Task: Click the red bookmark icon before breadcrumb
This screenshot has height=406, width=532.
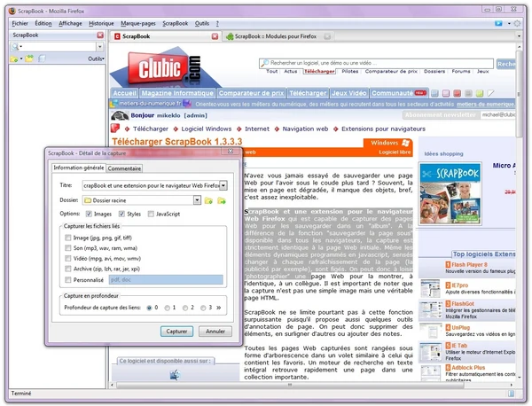Action: coord(115,129)
